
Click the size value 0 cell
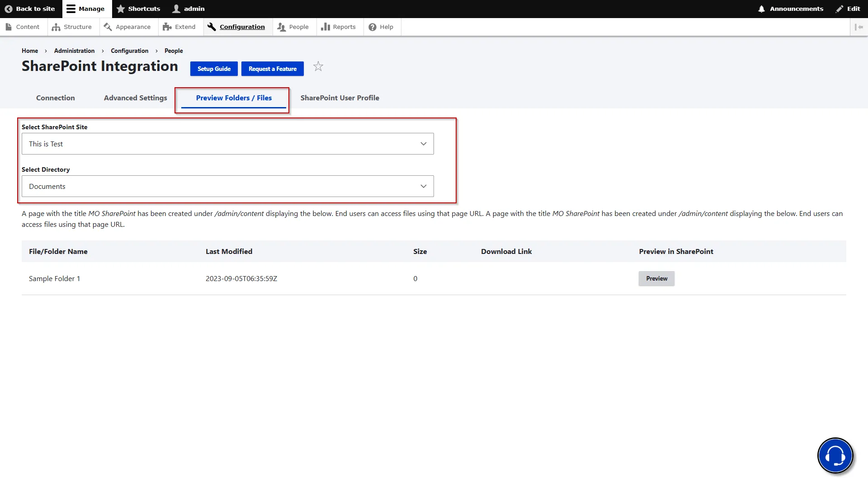[x=415, y=278]
